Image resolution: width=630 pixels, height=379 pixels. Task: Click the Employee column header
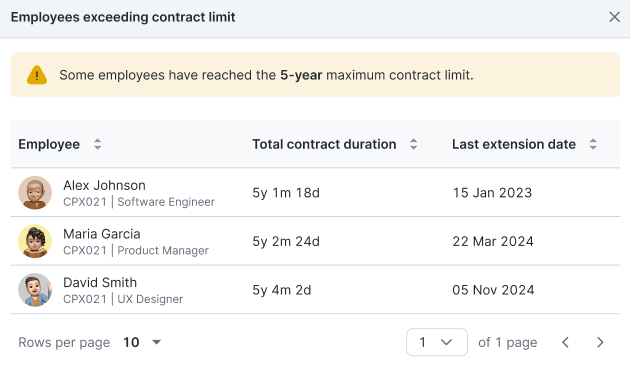click(49, 144)
